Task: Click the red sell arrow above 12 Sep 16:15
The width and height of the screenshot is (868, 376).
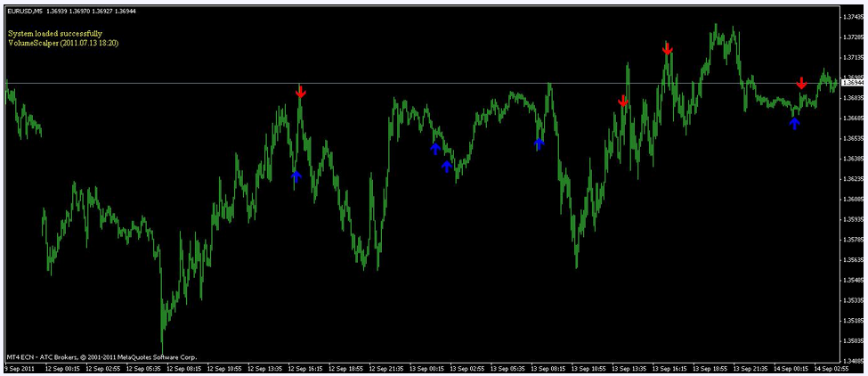Action: pyautogui.click(x=301, y=92)
